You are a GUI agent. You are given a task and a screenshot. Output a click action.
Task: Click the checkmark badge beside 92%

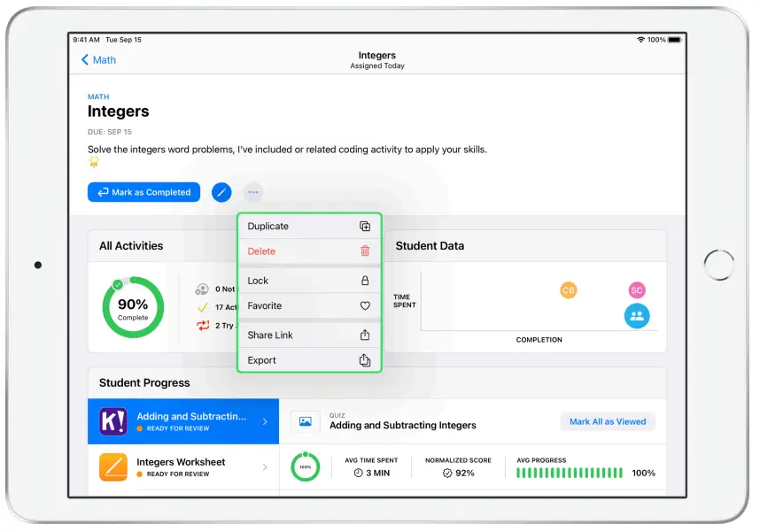tap(447, 473)
